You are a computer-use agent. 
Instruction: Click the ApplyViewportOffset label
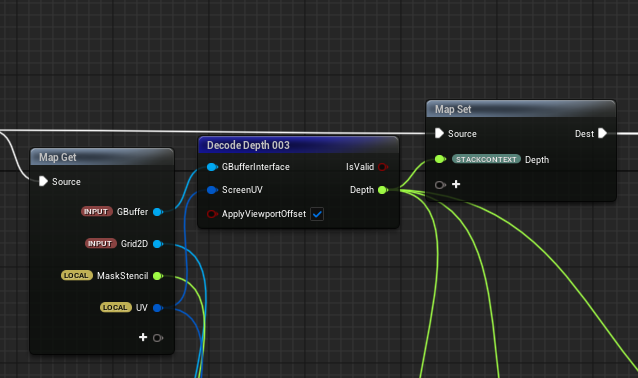coord(264,214)
